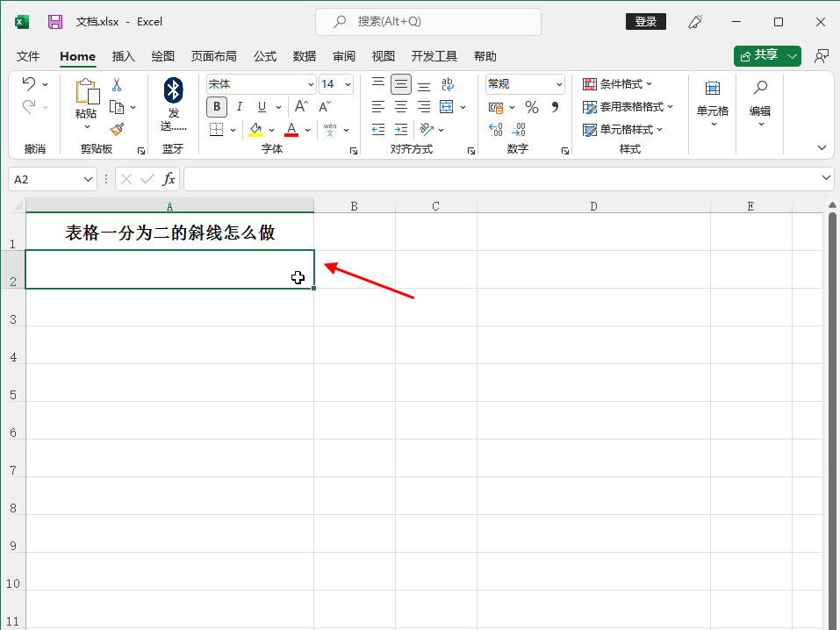The height and width of the screenshot is (630, 840).
Task: Increase indent
Action: coord(401,129)
